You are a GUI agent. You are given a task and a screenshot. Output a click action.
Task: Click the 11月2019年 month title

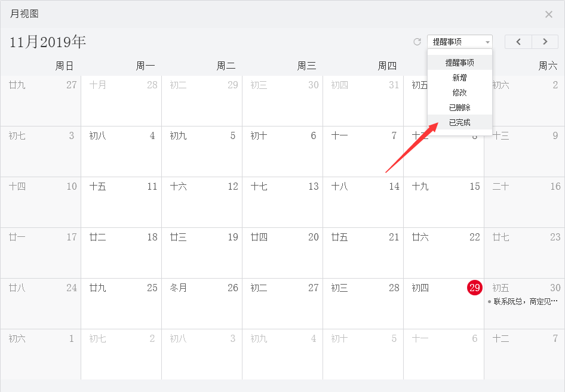(48, 42)
